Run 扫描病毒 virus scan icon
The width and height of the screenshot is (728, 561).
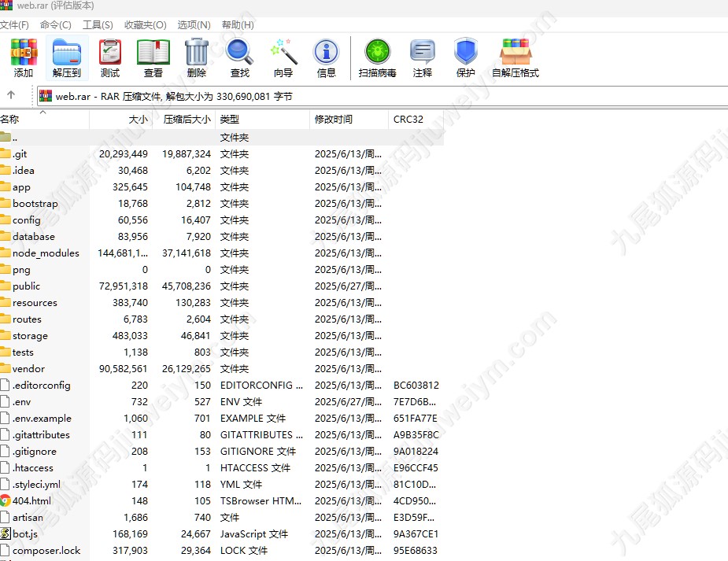click(377, 57)
